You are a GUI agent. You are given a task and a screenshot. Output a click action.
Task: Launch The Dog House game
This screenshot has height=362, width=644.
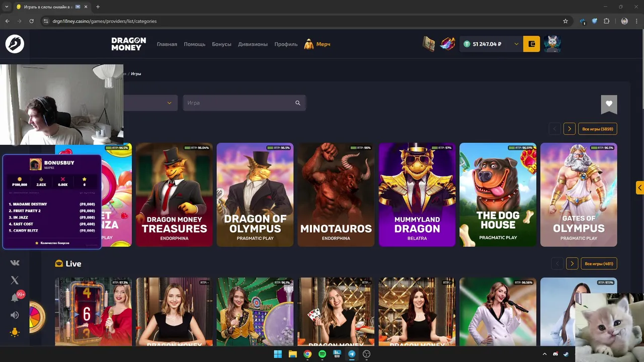click(498, 195)
